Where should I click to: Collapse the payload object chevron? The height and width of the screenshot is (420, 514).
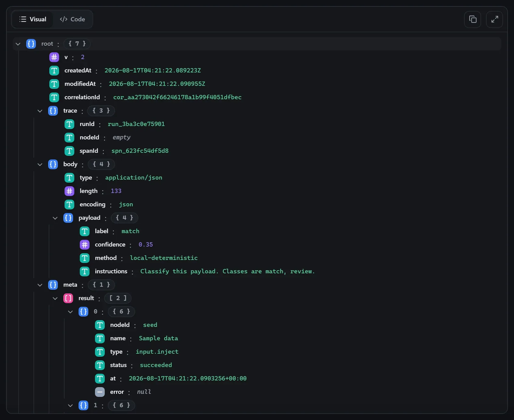point(55,218)
